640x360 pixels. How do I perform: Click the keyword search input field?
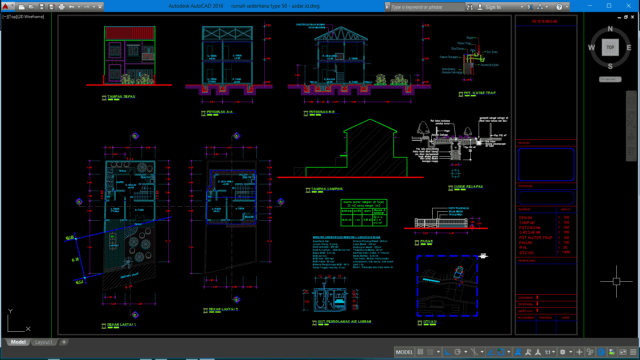(427, 7)
